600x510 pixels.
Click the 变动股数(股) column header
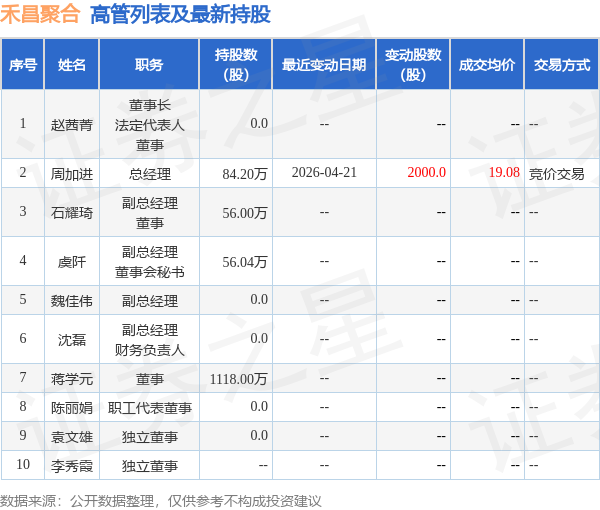click(412, 65)
